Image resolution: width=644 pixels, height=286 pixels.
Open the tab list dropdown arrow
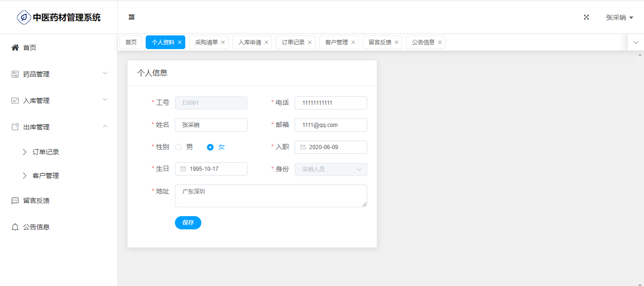tap(636, 42)
